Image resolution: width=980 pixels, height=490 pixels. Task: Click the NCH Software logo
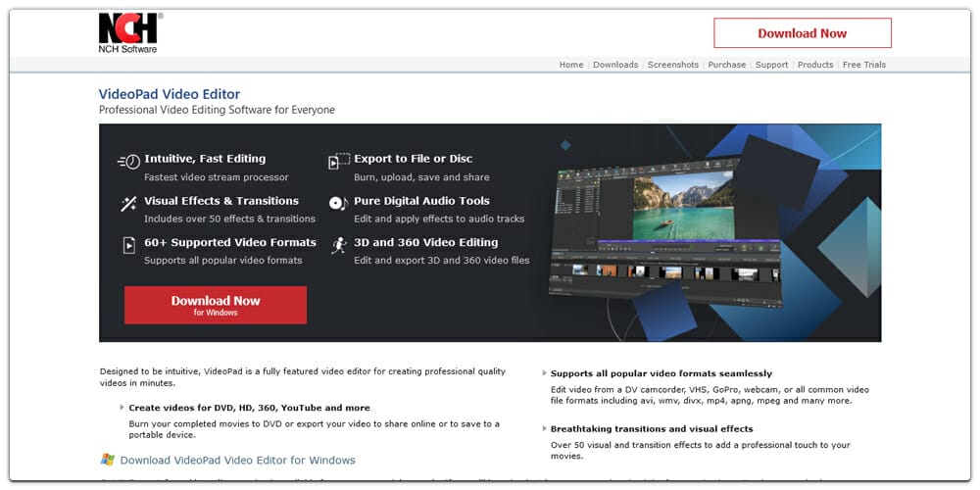[x=130, y=33]
